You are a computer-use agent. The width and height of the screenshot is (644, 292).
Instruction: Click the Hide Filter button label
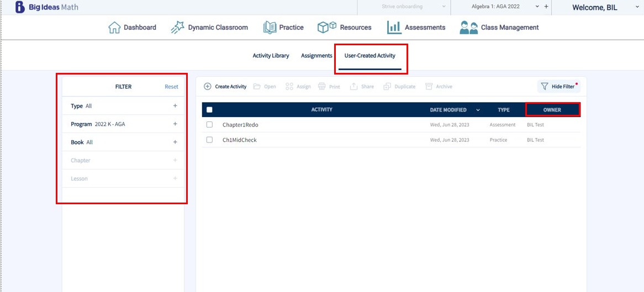point(563,87)
